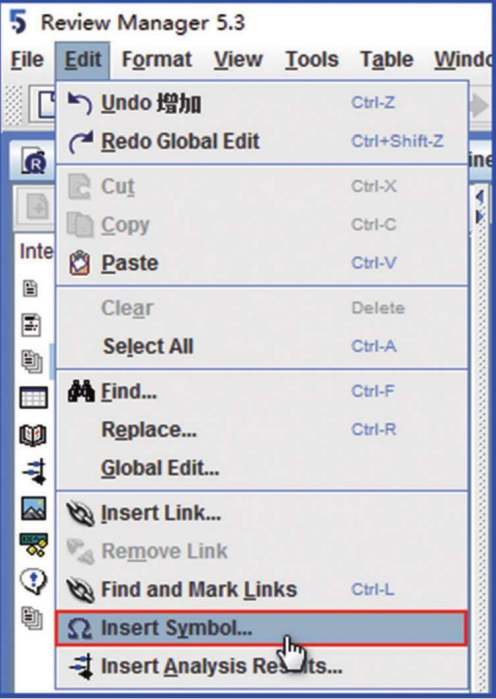
Task: Open the Tools menu
Action: (x=312, y=60)
